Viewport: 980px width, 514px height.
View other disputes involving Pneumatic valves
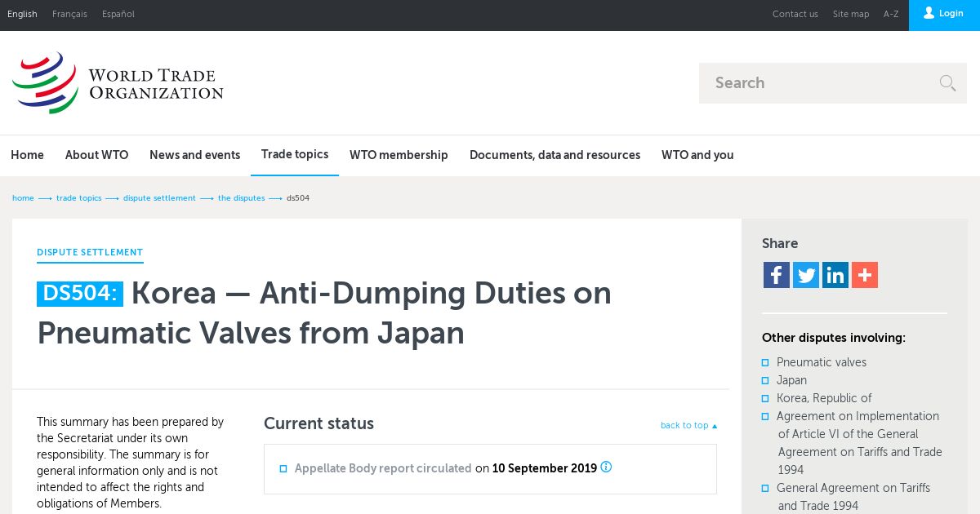(822, 362)
